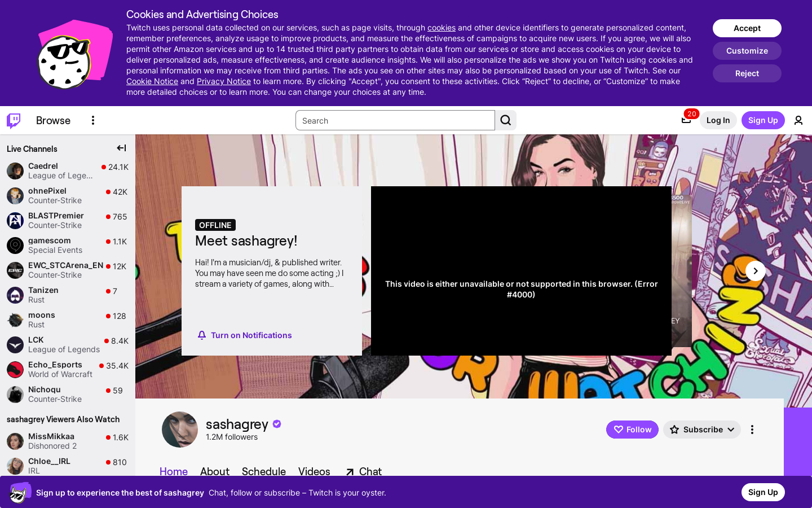Open Caedrel's channel avatar
This screenshot has height=508, width=812.
15,170
